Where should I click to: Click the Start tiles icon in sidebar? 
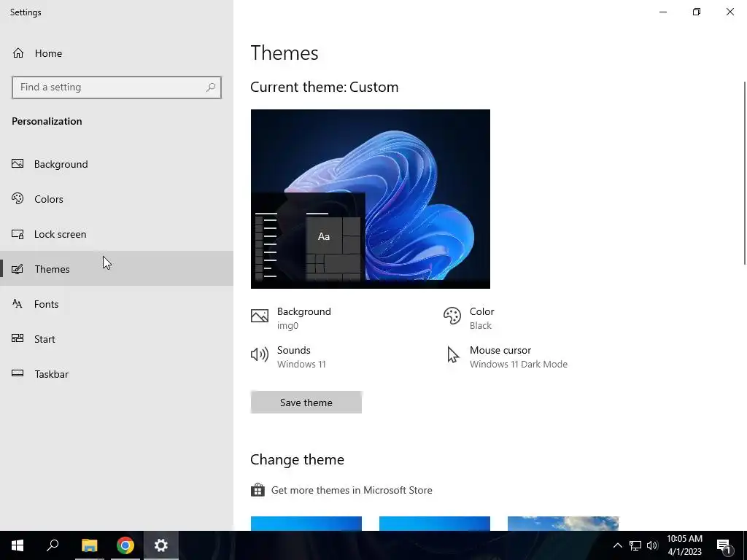pyautogui.click(x=18, y=338)
